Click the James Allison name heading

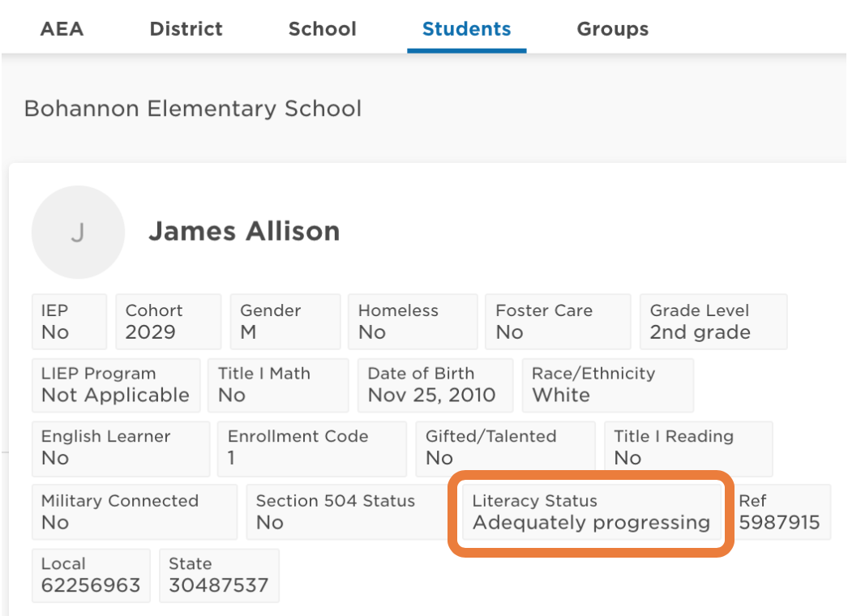pyautogui.click(x=243, y=231)
